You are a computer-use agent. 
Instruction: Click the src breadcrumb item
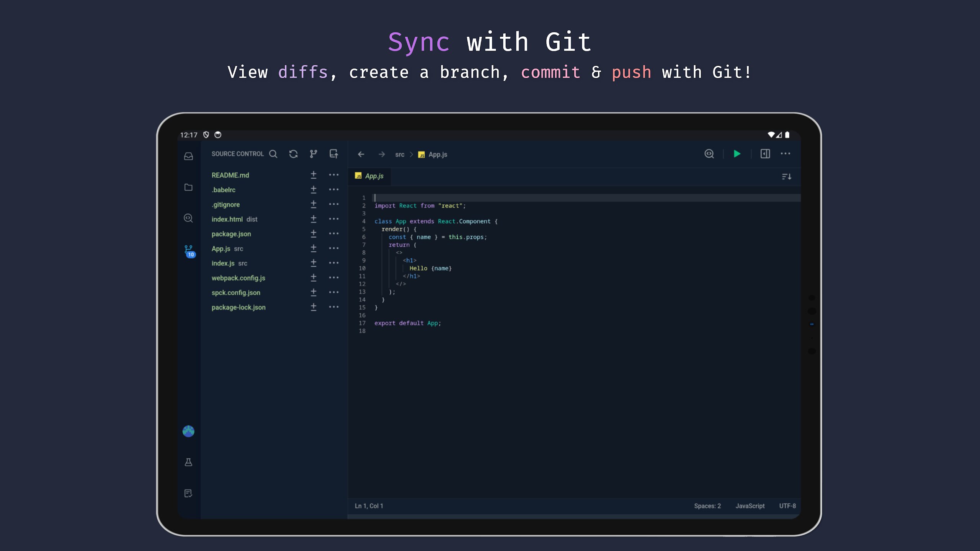(400, 155)
